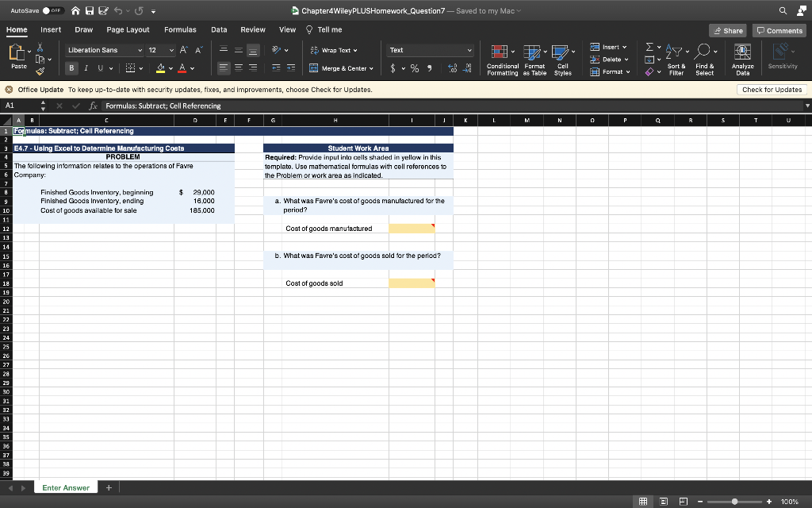Click the fill color swatch
This screenshot has height=508, width=812.
[160, 68]
